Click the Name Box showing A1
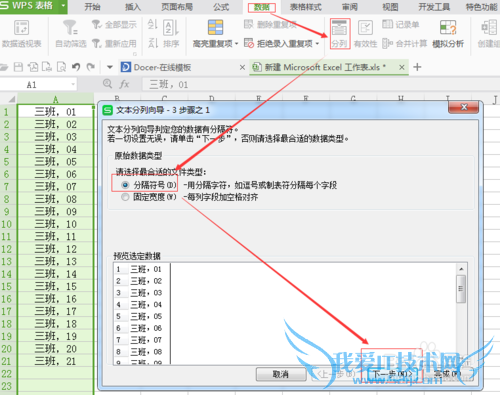 (35, 85)
